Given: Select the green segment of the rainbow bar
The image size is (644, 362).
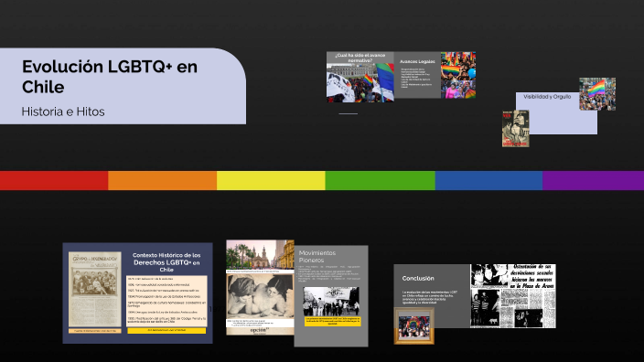Looking at the screenshot, I should (x=380, y=181).
